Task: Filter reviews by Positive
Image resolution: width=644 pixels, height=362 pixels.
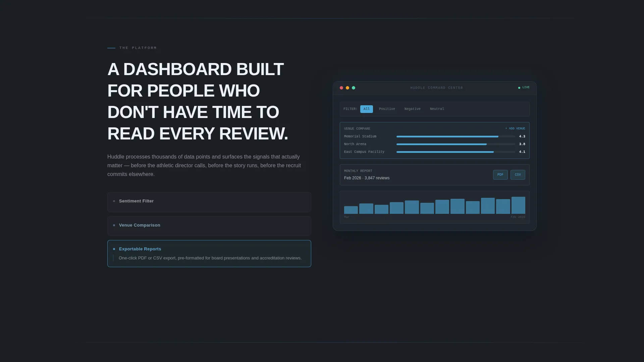Action: point(387,109)
